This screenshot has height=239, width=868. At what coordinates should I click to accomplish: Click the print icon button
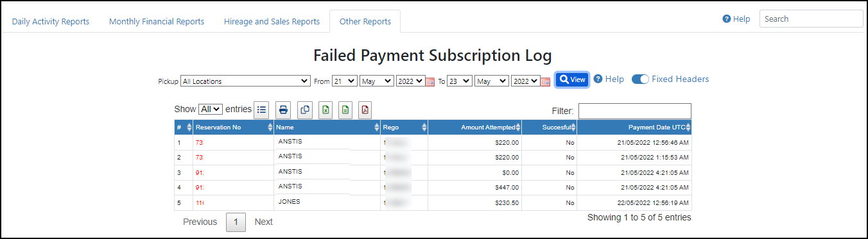pos(283,110)
